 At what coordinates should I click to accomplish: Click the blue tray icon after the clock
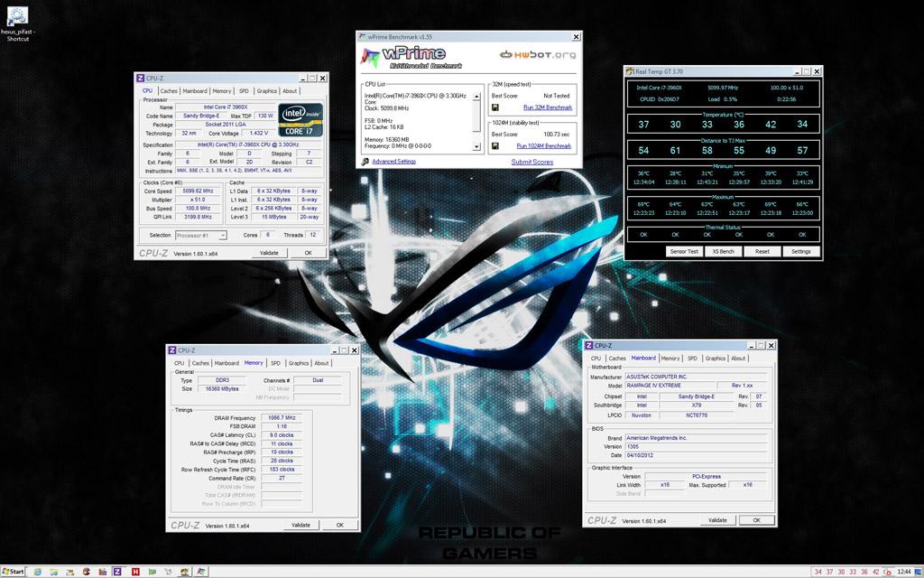(x=918, y=572)
